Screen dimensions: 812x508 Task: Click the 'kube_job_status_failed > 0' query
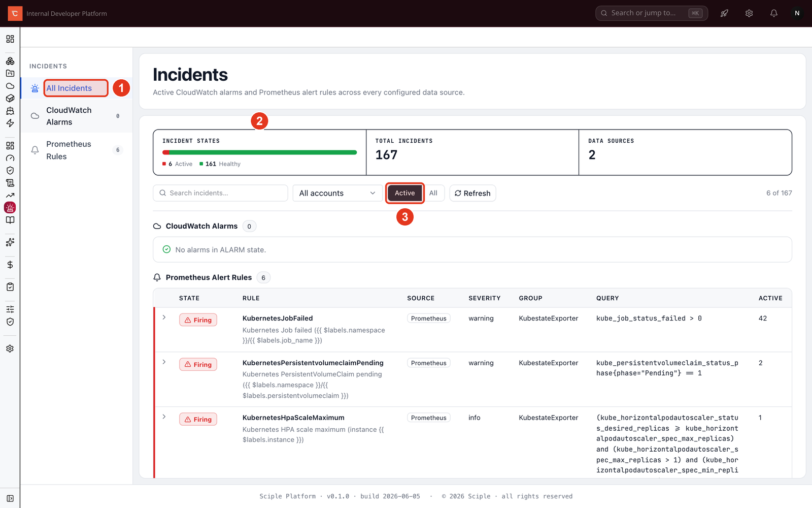coord(649,319)
